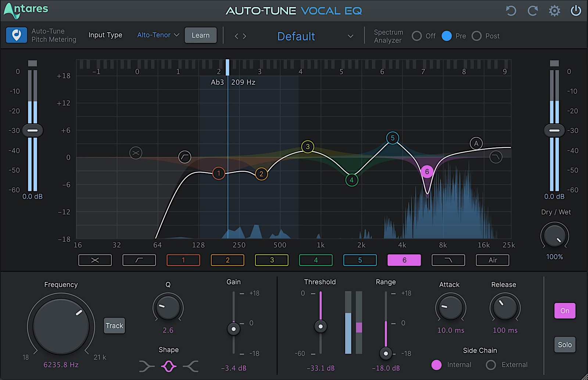
Task: Select the low-pass filter band tab
Action: (448, 260)
